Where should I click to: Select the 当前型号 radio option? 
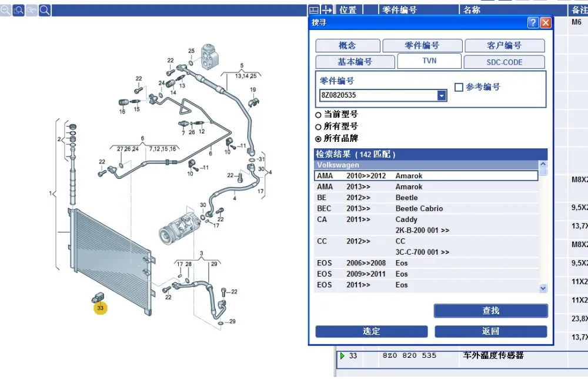318,115
